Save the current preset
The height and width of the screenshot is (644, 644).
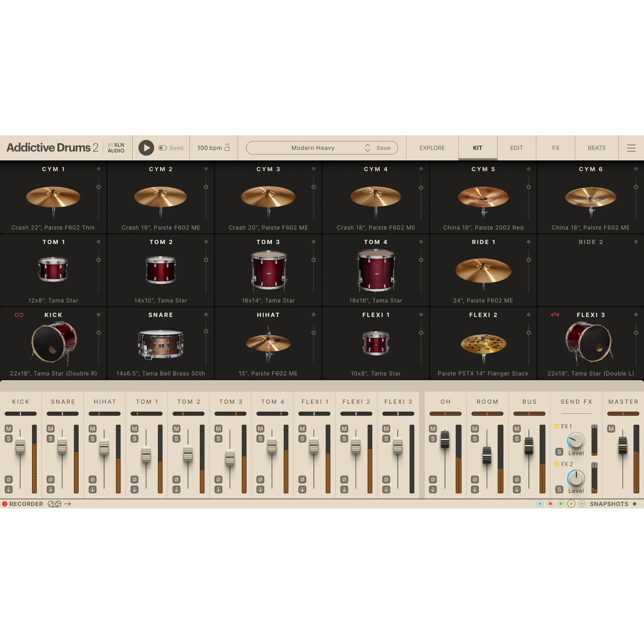pos(383,148)
